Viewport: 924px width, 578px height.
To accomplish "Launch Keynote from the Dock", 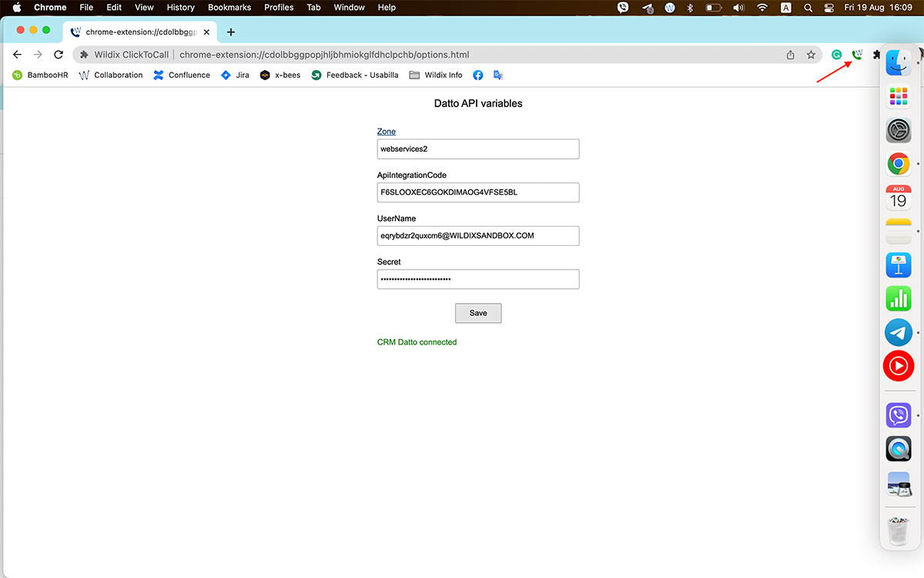I will point(898,265).
